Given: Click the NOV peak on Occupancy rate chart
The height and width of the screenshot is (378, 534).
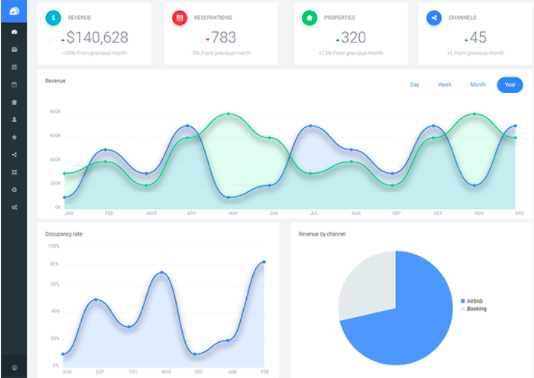Looking at the screenshot, I should point(162,272).
